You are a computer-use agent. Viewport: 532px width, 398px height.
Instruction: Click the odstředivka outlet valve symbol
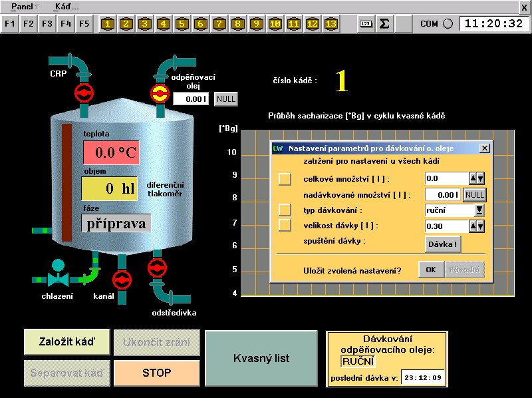click(x=157, y=268)
